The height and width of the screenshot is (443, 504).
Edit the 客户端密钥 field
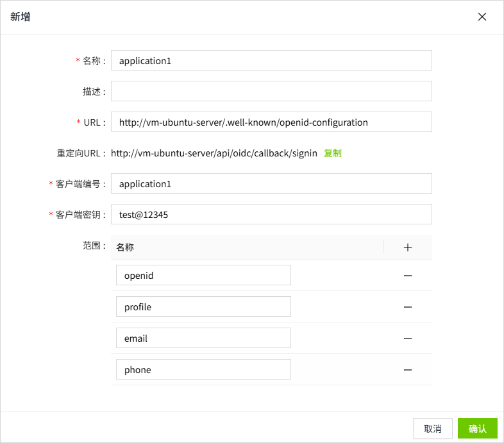pyautogui.click(x=271, y=215)
